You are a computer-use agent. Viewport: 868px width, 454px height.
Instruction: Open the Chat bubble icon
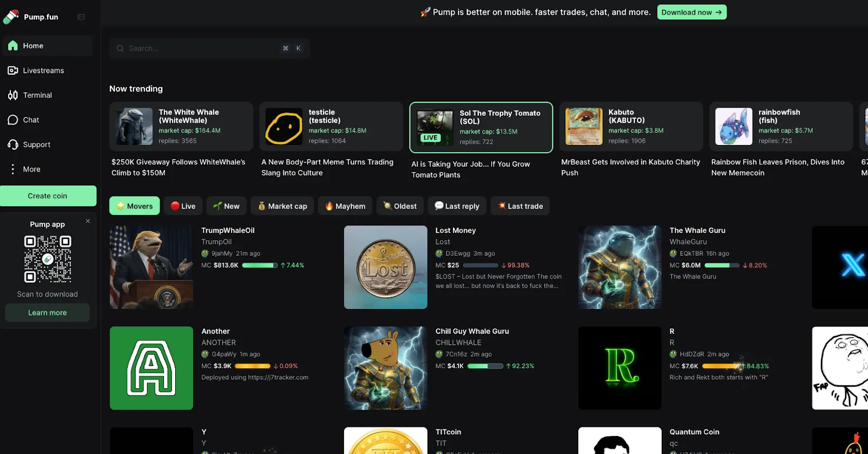[13, 120]
